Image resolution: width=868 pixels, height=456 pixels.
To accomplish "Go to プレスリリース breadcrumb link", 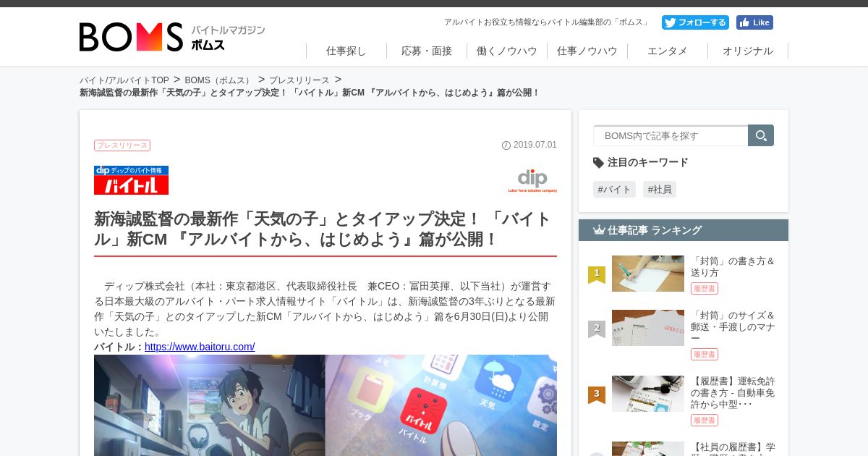I will [x=299, y=80].
